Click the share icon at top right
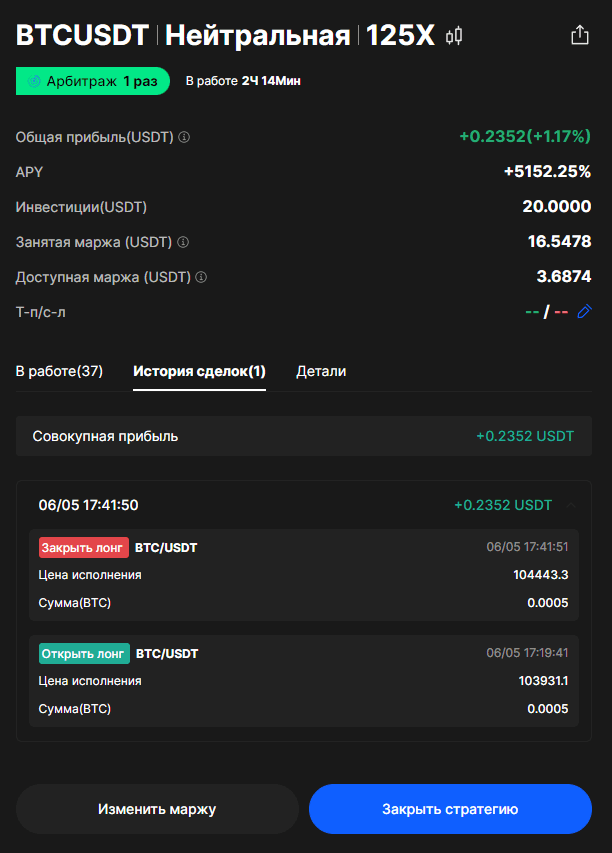Viewport: 612px width, 853px height. [580, 35]
